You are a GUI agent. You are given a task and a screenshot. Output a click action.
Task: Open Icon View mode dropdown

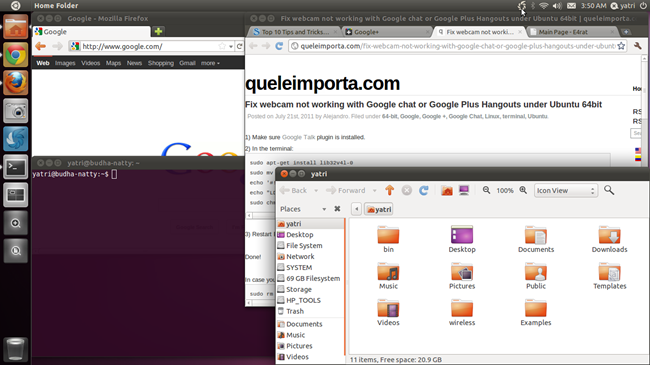566,190
